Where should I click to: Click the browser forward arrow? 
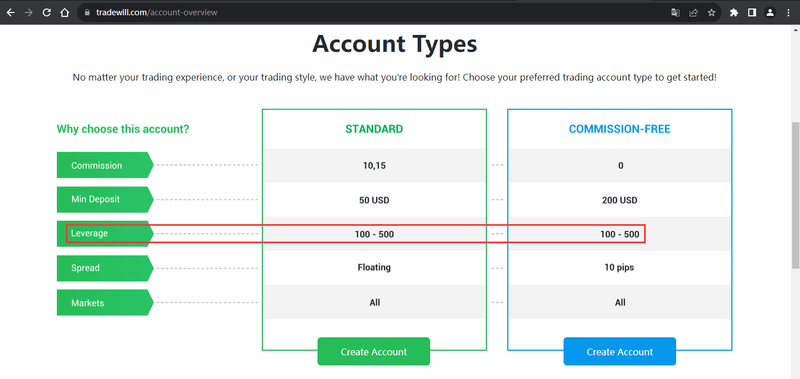point(29,13)
